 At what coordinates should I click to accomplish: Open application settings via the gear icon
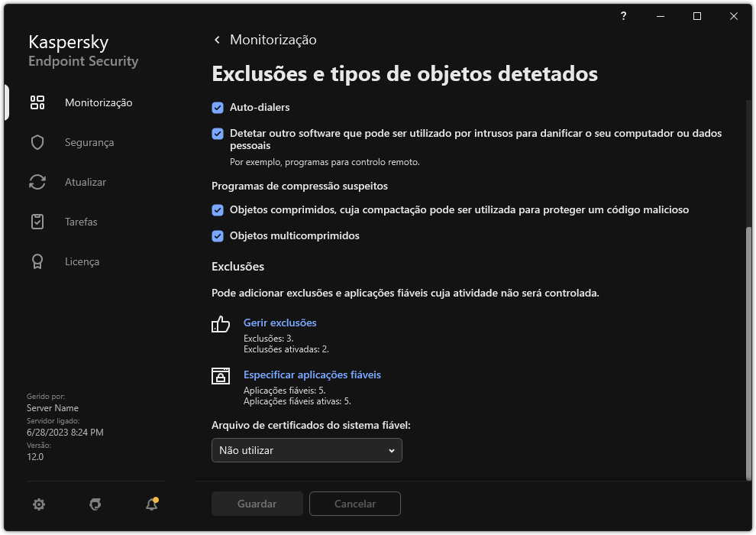click(x=38, y=504)
